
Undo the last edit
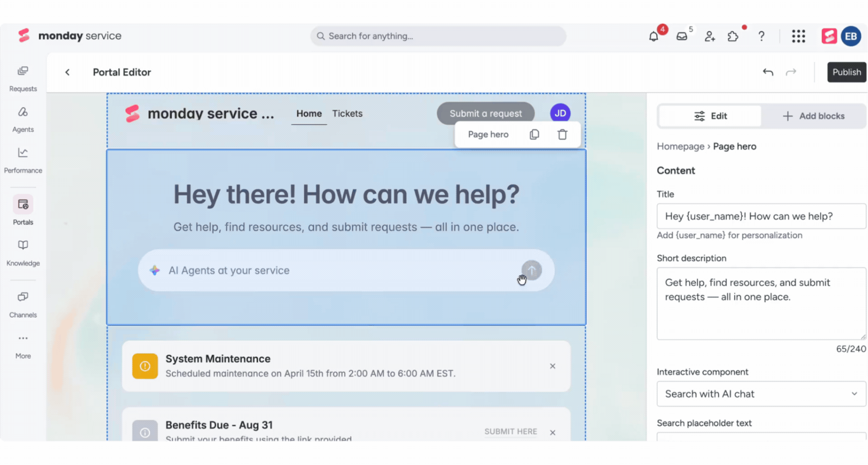pyautogui.click(x=768, y=72)
